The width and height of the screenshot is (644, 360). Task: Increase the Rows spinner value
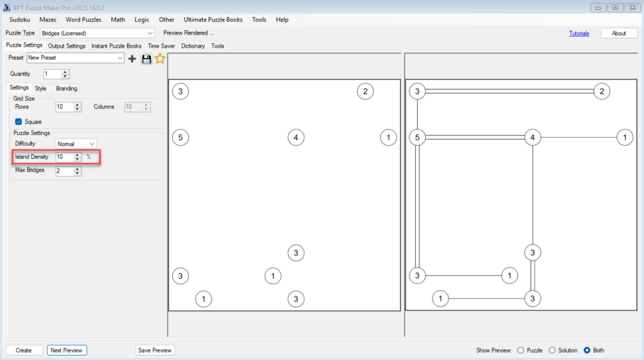[x=77, y=105]
